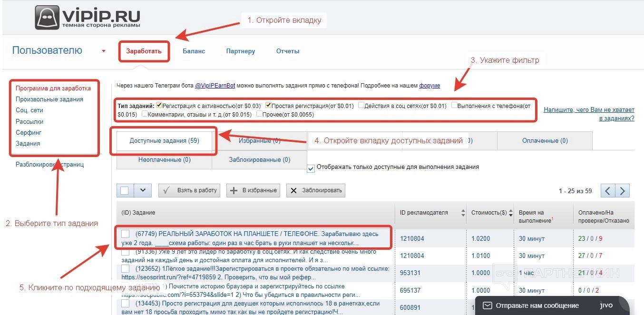Switch to Заблокированные (0) tab
644x315 pixels.
tap(259, 160)
